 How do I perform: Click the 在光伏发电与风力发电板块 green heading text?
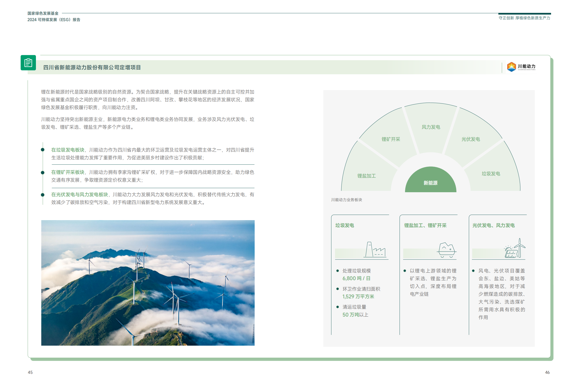tap(80, 194)
